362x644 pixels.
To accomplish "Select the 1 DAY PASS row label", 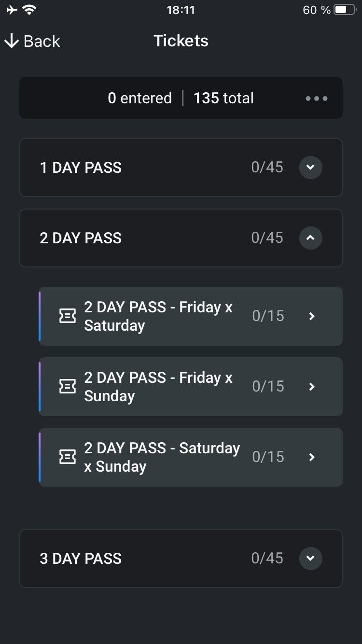I will (x=81, y=168).
